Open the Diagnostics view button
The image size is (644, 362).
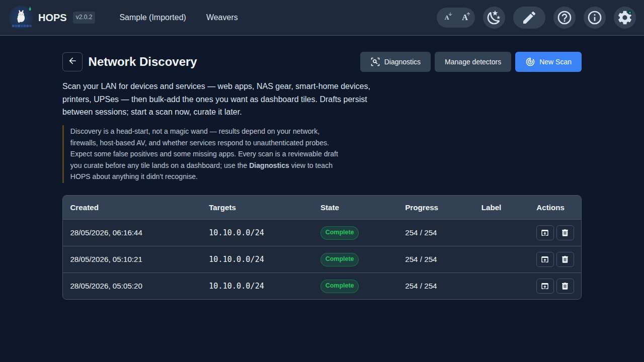(395, 62)
